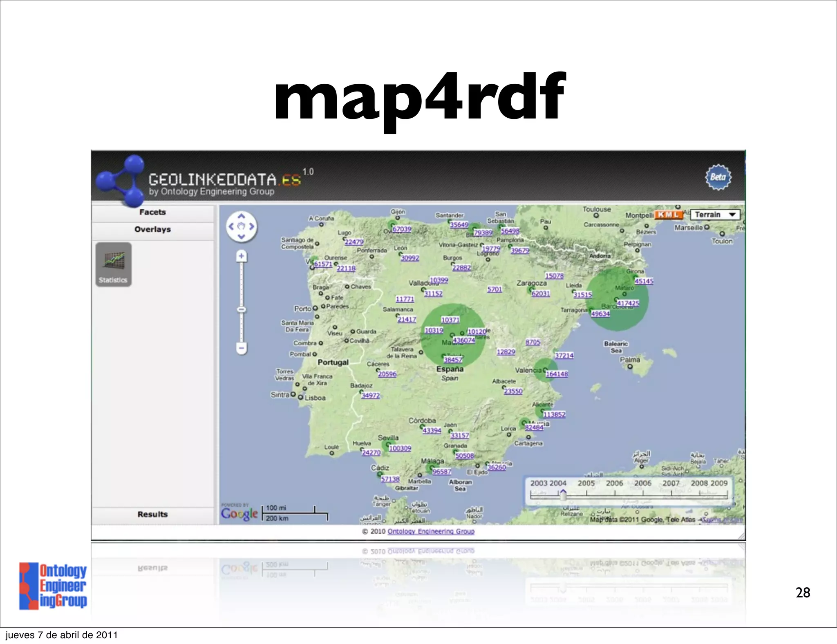Viewport: 837px width, 644px height.
Task: Click the value 57138 near Cádiz
Action: click(390, 479)
